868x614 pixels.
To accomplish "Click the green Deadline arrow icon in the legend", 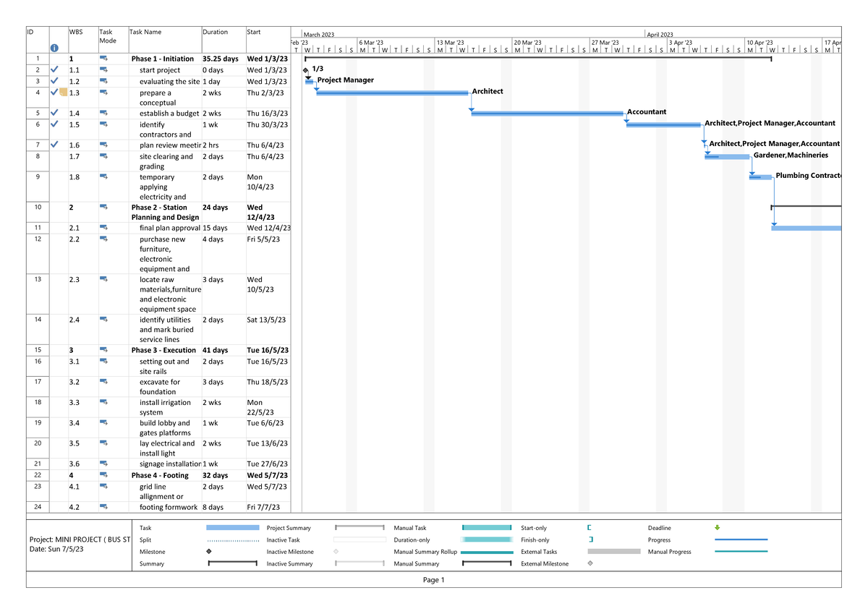I will [x=716, y=528].
